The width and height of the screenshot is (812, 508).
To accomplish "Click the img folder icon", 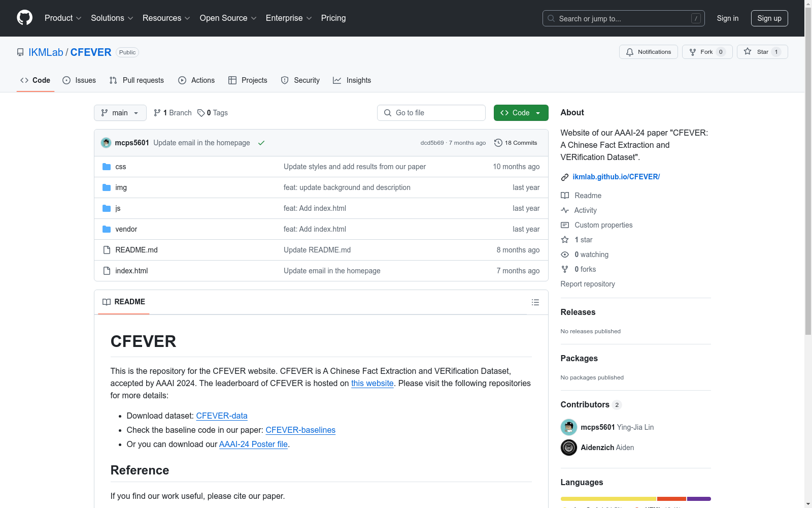I will pyautogui.click(x=107, y=187).
